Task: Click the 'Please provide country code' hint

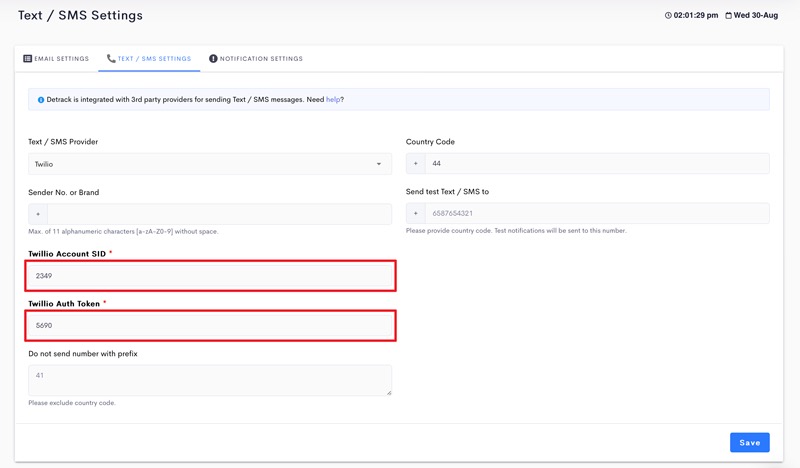Action: tap(516, 231)
